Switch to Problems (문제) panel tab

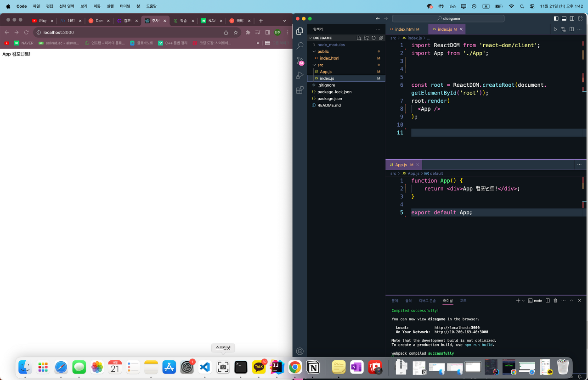[x=395, y=301]
